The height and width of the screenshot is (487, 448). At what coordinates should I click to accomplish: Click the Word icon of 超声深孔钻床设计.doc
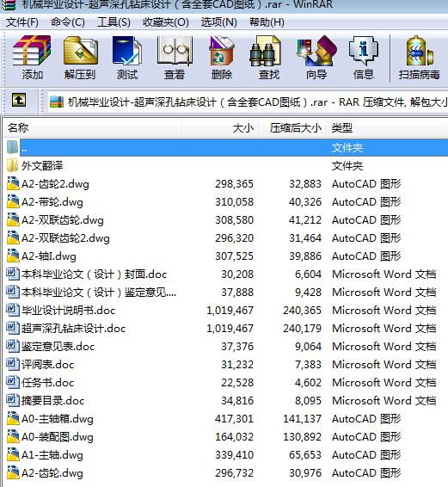(13, 328)
